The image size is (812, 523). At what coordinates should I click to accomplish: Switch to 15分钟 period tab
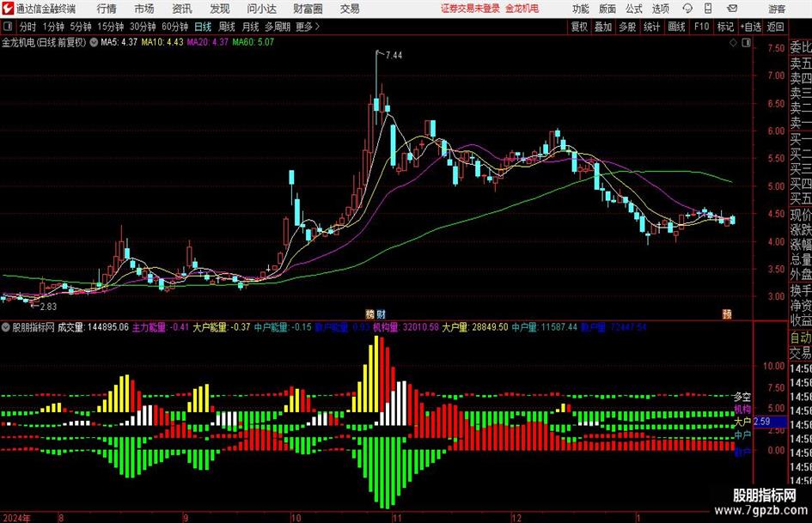click(111, 27)
